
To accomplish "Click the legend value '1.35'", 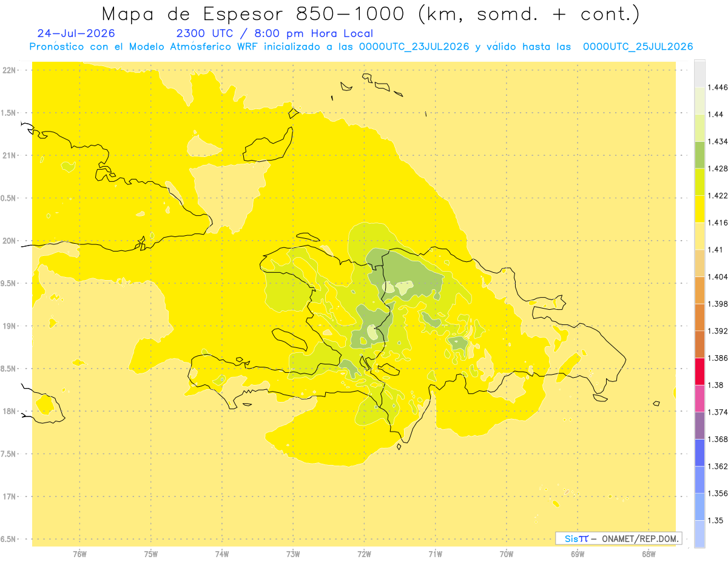I will tap(715, 520).
